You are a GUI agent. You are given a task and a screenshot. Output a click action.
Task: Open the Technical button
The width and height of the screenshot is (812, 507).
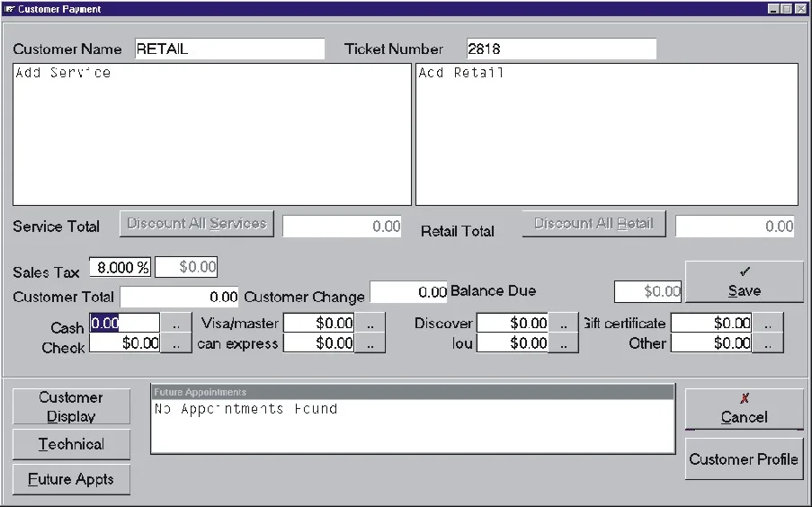(x=71, y=444)
